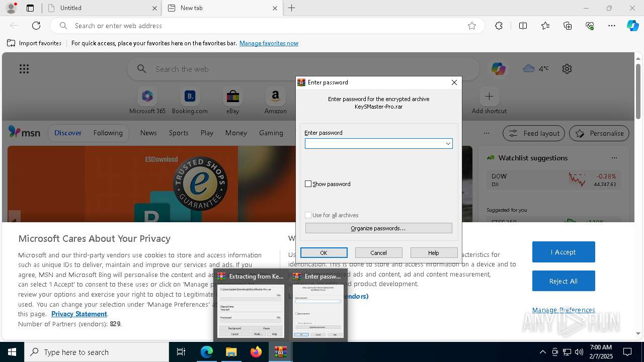Confirm password with OK button
This screenshot has height=362, width=644.
pyautogui.click(x=324, y=253)
